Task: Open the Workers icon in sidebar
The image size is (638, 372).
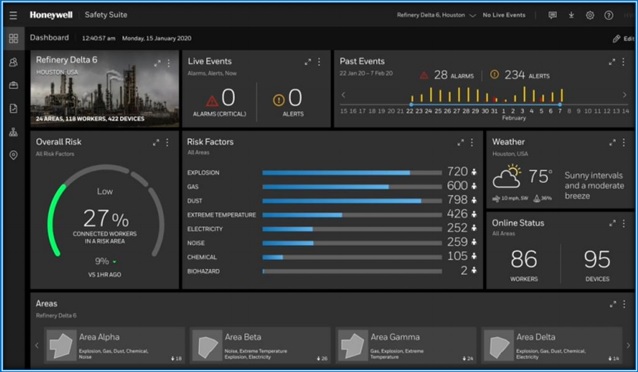Action: click(13, 62)
